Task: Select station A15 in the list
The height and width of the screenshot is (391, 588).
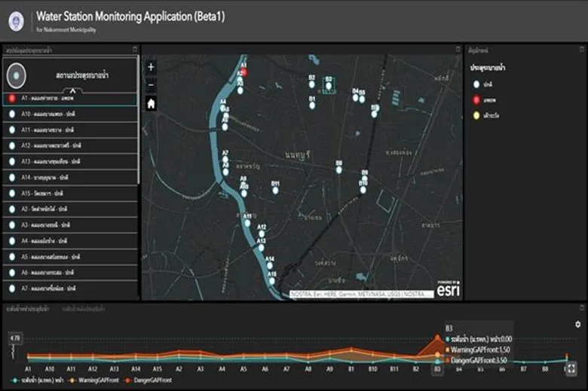Action: point(70,194)
